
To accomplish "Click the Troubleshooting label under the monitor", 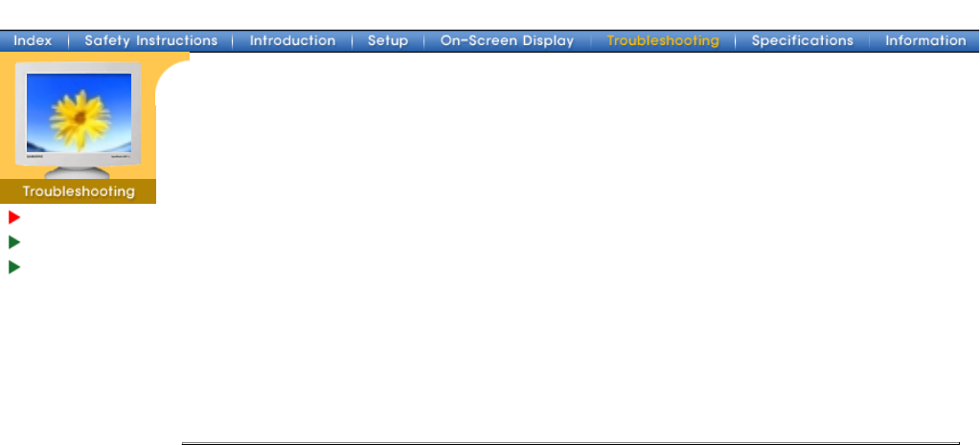I will (x=79, y=191).
